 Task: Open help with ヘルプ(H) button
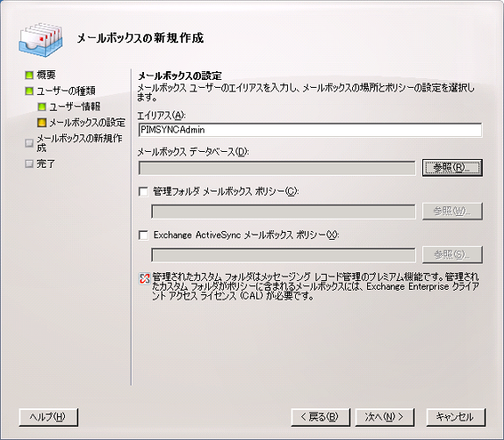pos(48,417)
